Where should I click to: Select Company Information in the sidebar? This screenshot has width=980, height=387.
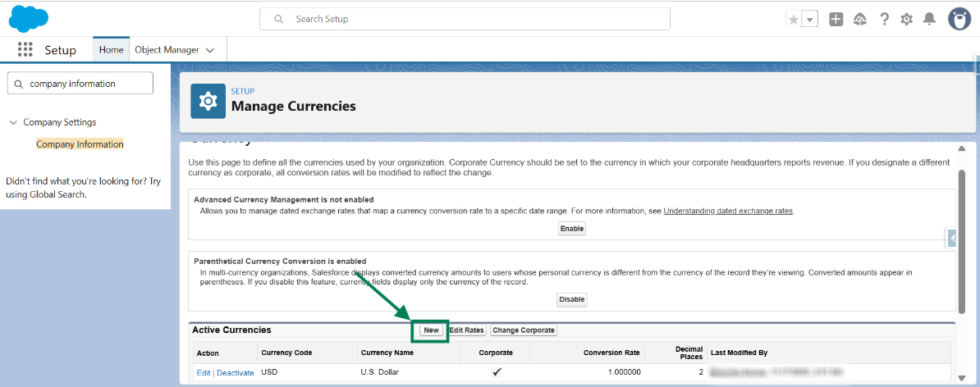coord(80,144)
